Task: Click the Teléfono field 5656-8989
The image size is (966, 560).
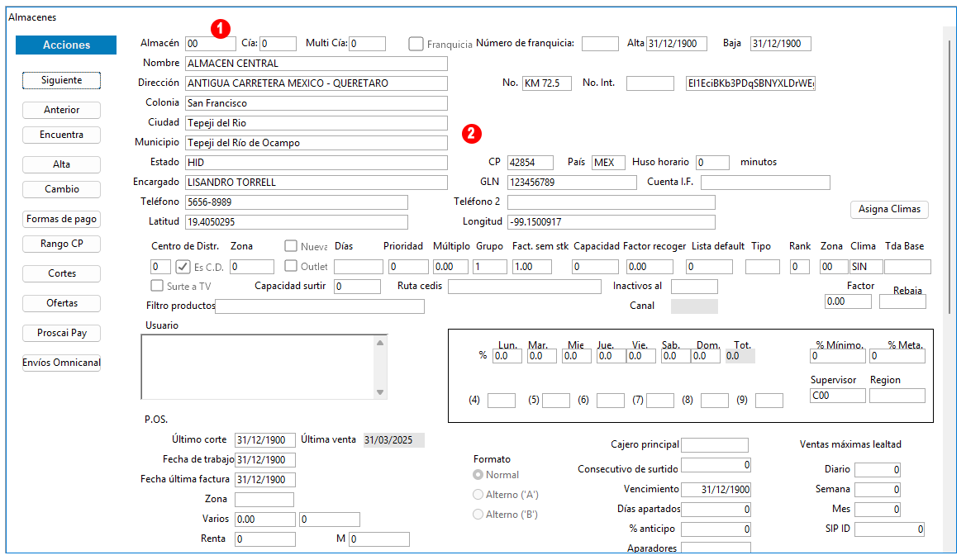Action: click(297, 202)
